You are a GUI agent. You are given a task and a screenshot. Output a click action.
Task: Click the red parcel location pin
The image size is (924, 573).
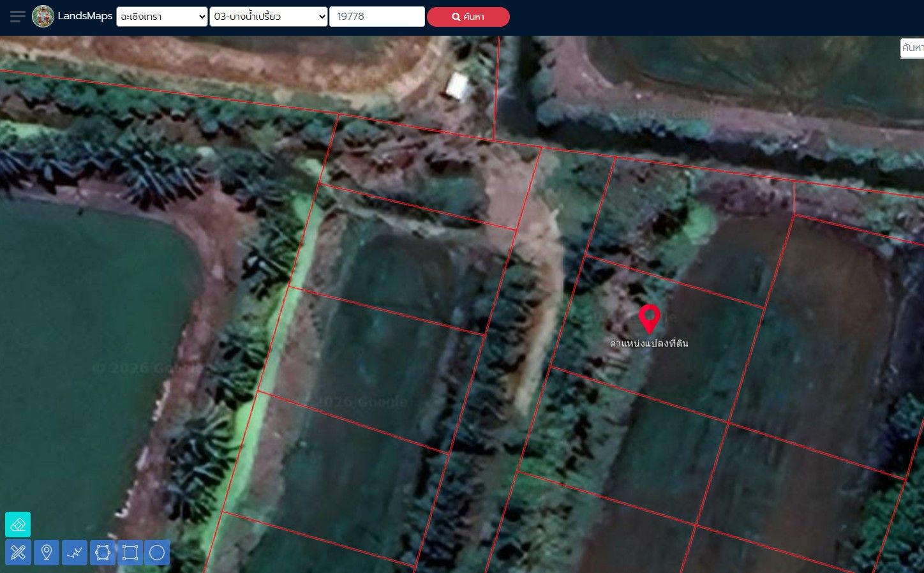(x=650, y=319)
